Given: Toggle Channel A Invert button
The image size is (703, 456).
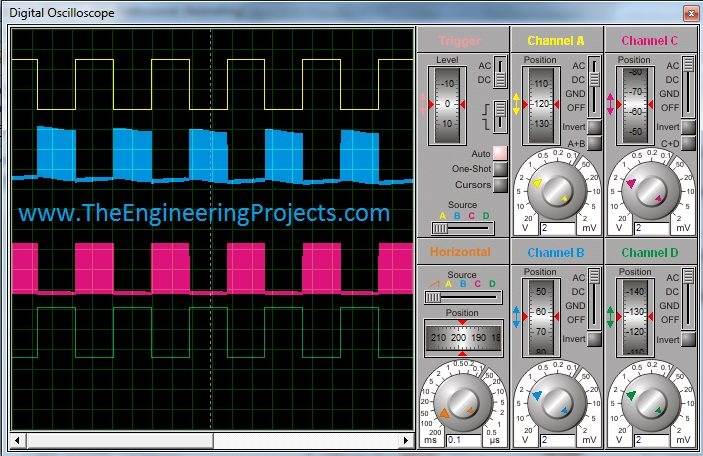Looking at the screenshot, I should [594, 127].
